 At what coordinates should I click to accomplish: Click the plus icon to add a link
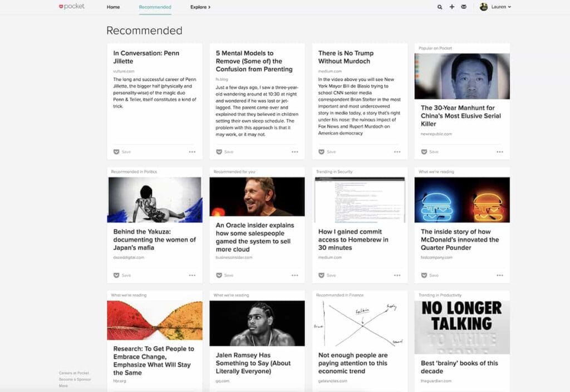452,7
